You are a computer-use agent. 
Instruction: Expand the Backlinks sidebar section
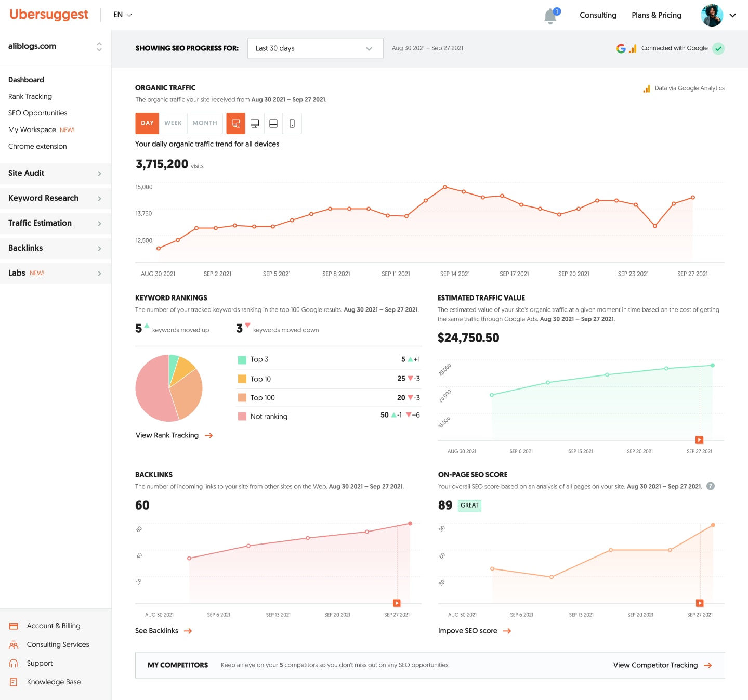point(56,249)
